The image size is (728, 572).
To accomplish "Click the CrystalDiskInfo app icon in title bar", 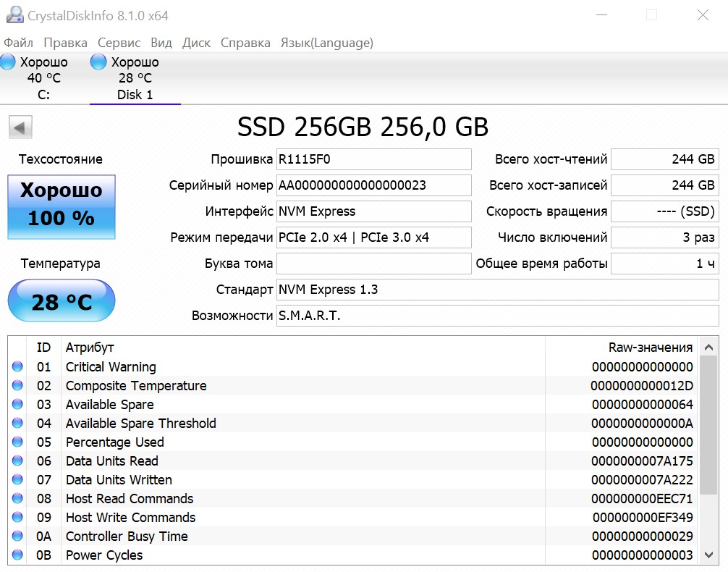I will tap(12, 15).
